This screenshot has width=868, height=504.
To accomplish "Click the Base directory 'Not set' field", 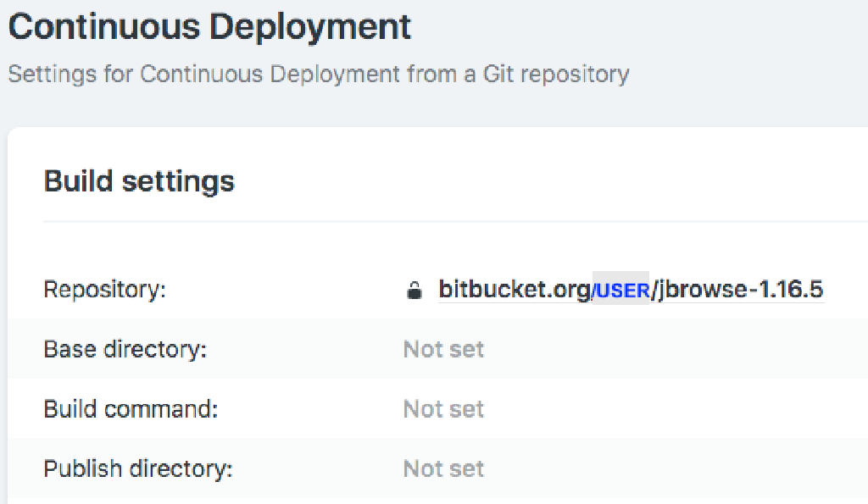I will click(443, 349).
